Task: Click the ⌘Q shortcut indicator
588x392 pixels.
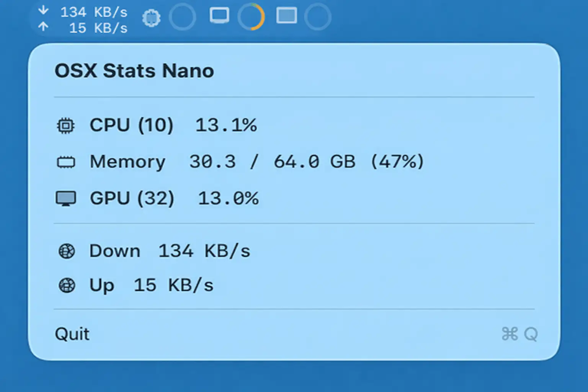Action: pyautogui.click(x=519, y=334)
